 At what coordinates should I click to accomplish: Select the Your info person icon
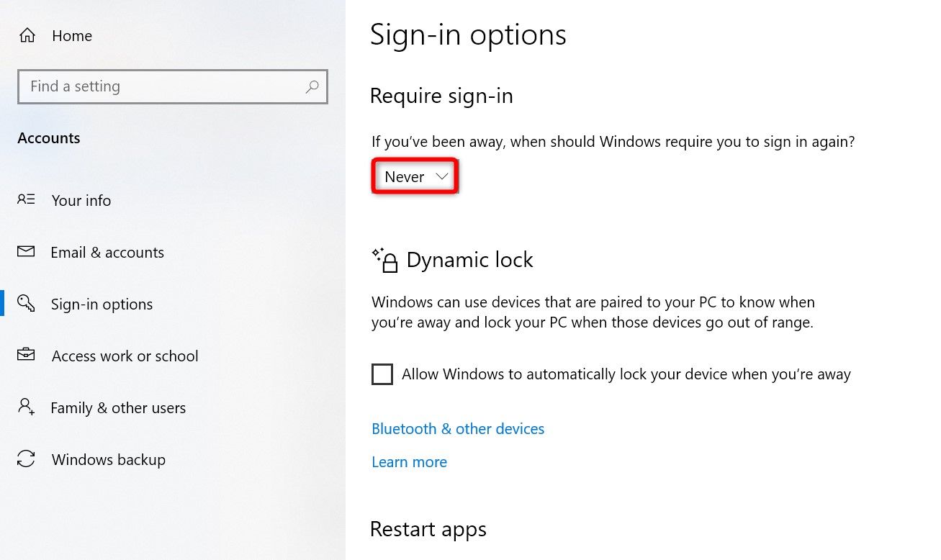pyautogui.click(x=25, y=200)
